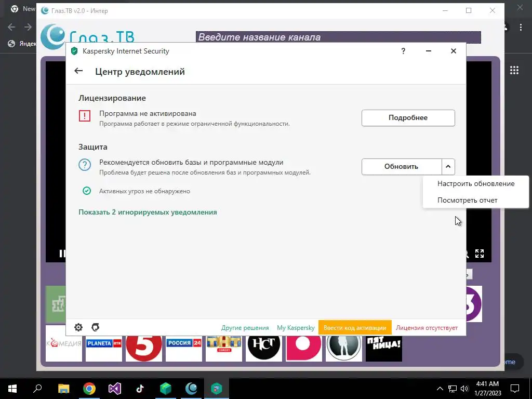This screenshot has width=532, height=399.
Task: Click the Kaspersky shield title icon
Action: click(x=74, y=51)
